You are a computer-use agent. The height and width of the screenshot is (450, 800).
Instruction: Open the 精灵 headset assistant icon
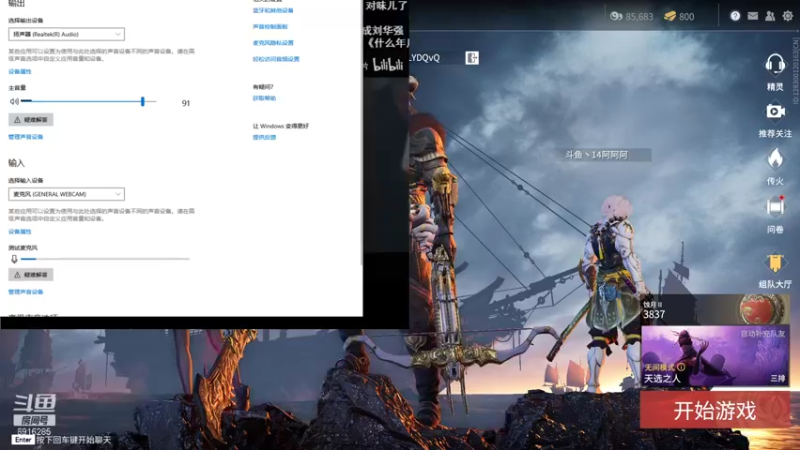tap(774, 65)
